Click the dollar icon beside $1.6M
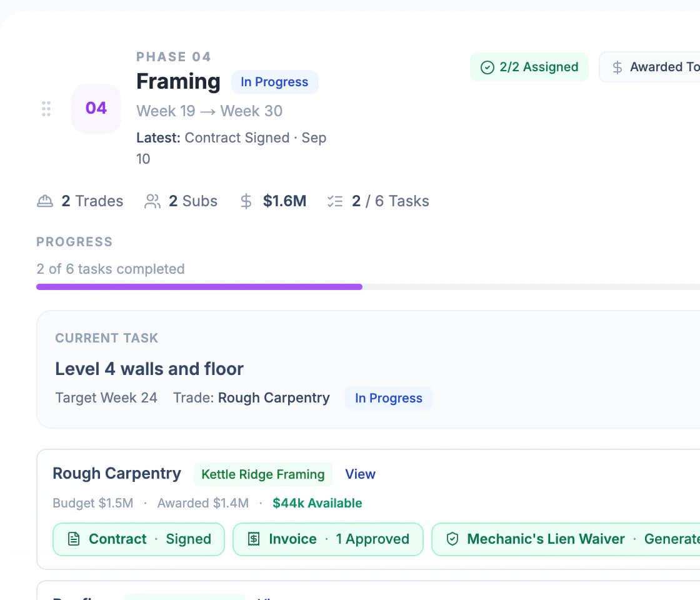The width and height of the screenshot is (700, 600). (246, 201)
